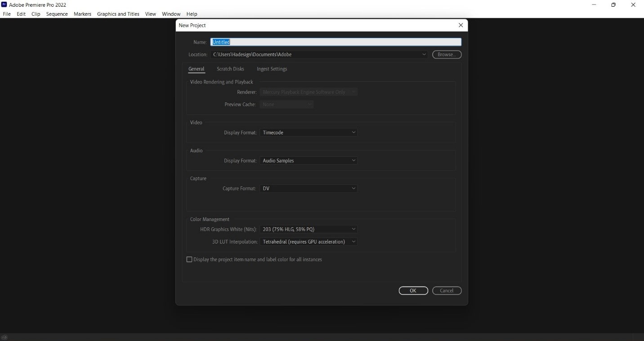This screenshot has height=341, width=644.
Task: Click the Adobe Premiere Pro app icon in title bar
Action: coord(4,5)
